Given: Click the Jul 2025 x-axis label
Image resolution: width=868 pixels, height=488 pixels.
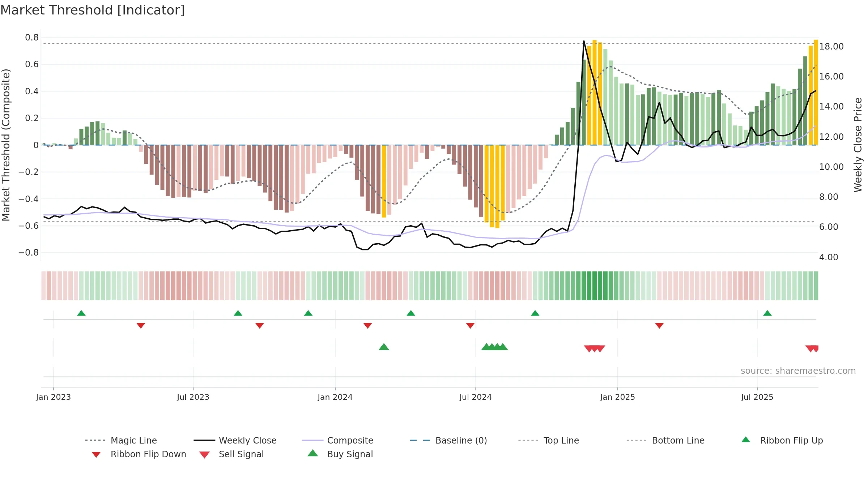Looking at the screenshot, I should pos(757,397).
